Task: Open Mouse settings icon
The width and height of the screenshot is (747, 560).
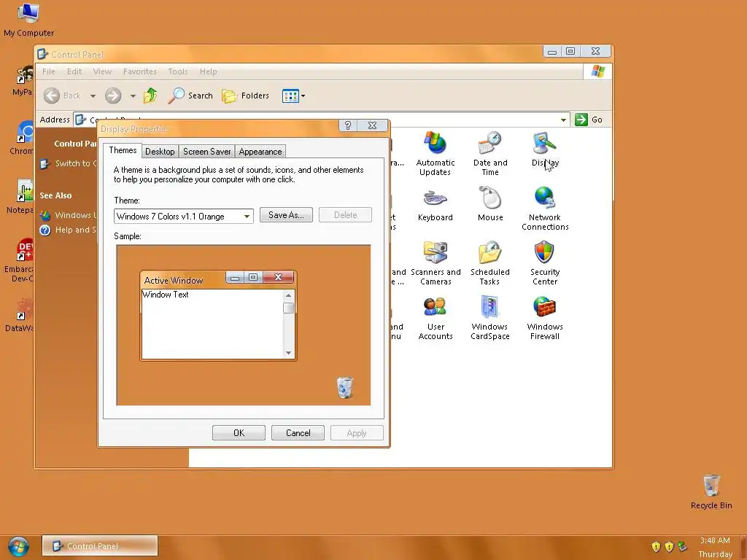Action: pos(490,204)
